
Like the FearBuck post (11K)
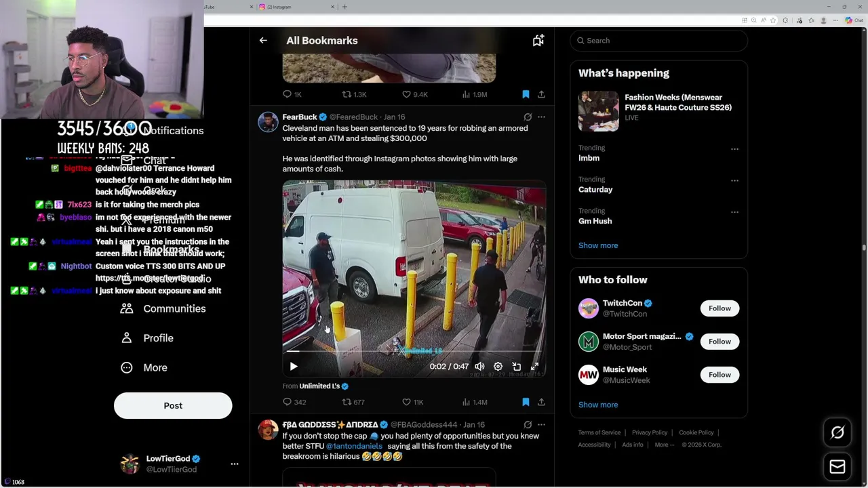tap(412, 402)
